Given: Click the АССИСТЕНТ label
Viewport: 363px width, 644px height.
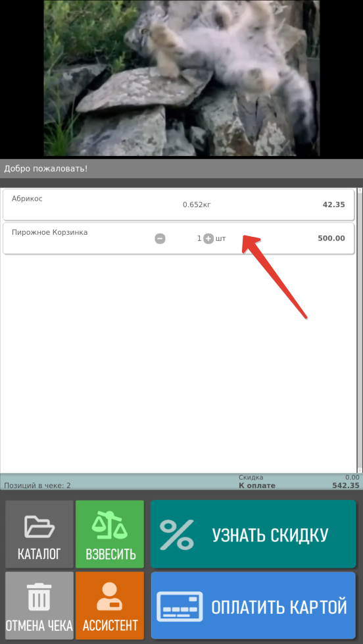Looking at the screenshot, I should [x=110, y=626].
